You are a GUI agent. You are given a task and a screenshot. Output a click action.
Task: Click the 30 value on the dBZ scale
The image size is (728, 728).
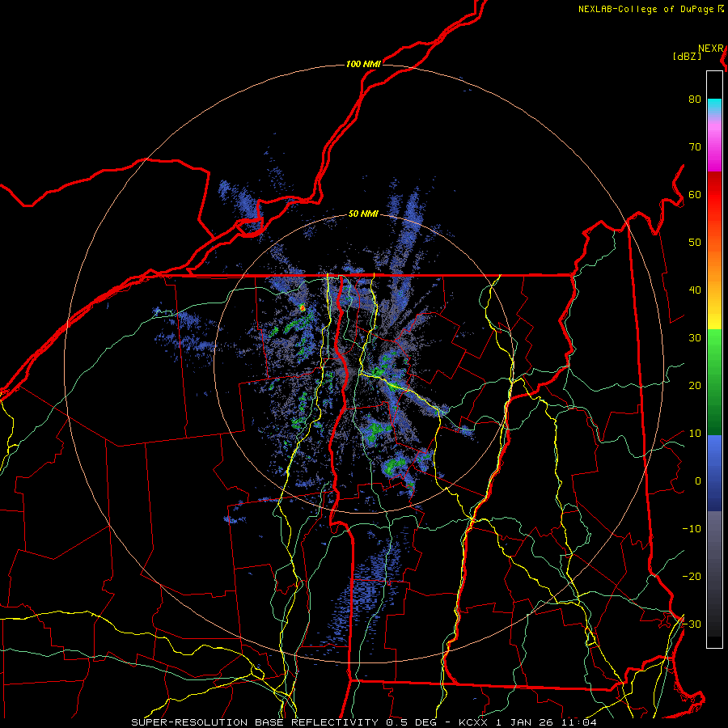pos(695,338)
